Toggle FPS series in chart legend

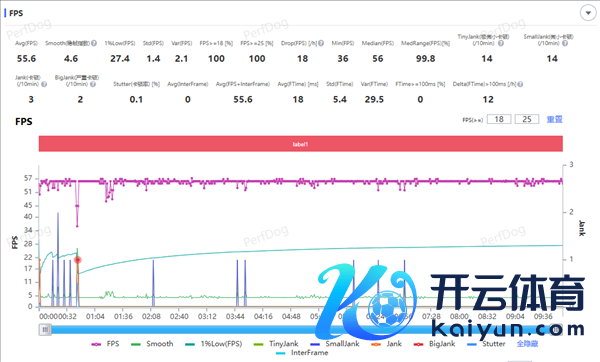[x=105, y=344]
